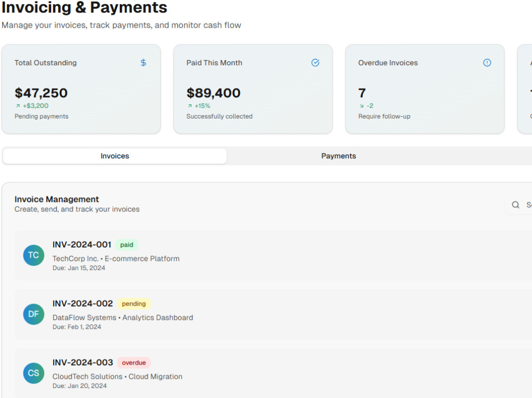Viewport: 532px width, 398px height.
Task: Click the dollar sign icon on Total Outstanding
Action: [x=143, y=63]
